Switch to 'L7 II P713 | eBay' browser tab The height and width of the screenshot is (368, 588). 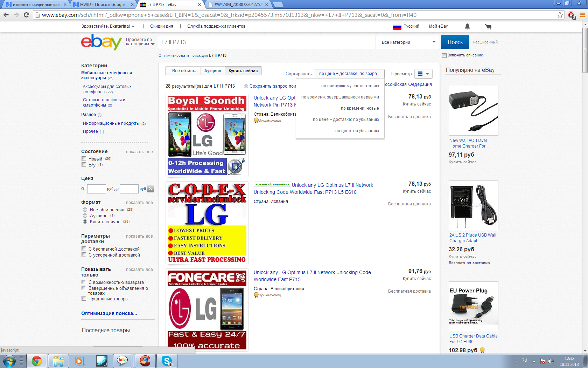(170, 5)
